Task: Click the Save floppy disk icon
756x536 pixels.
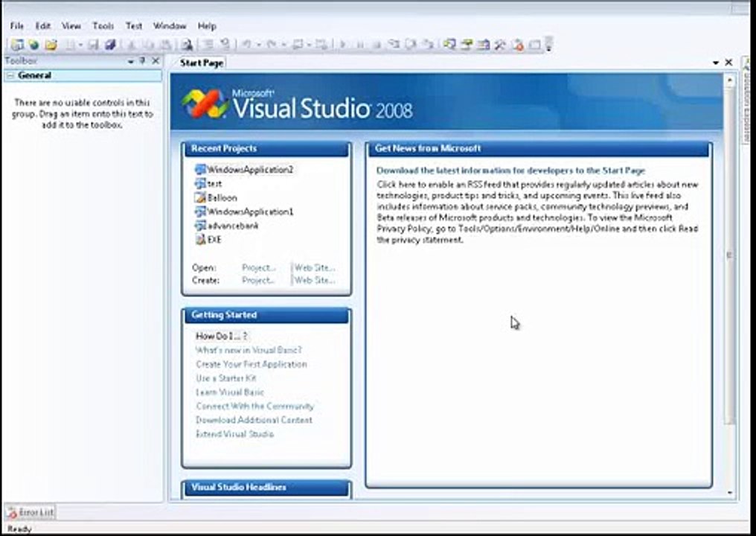Action: pyautogui.click(x=94, y=45)
